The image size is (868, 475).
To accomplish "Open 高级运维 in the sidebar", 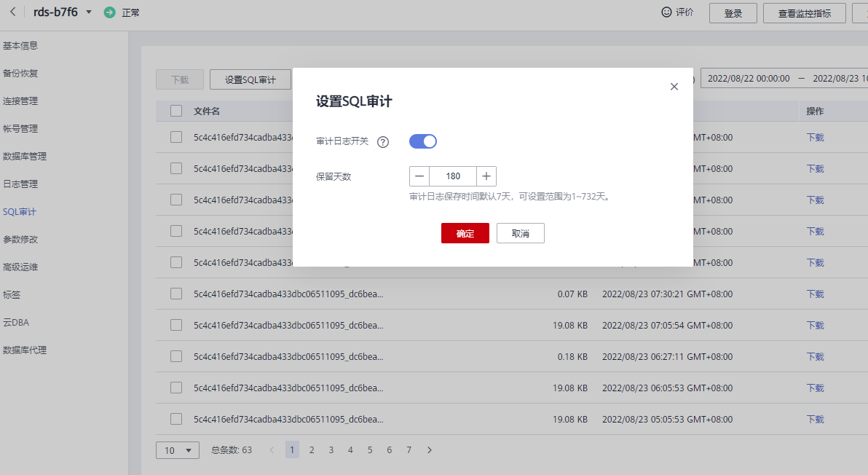I will coord(20,267).
